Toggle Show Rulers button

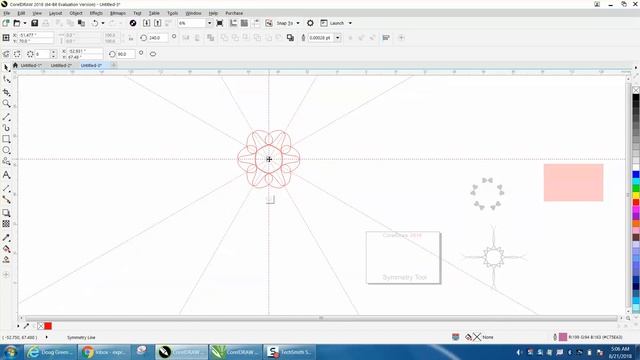click(233, 23)
